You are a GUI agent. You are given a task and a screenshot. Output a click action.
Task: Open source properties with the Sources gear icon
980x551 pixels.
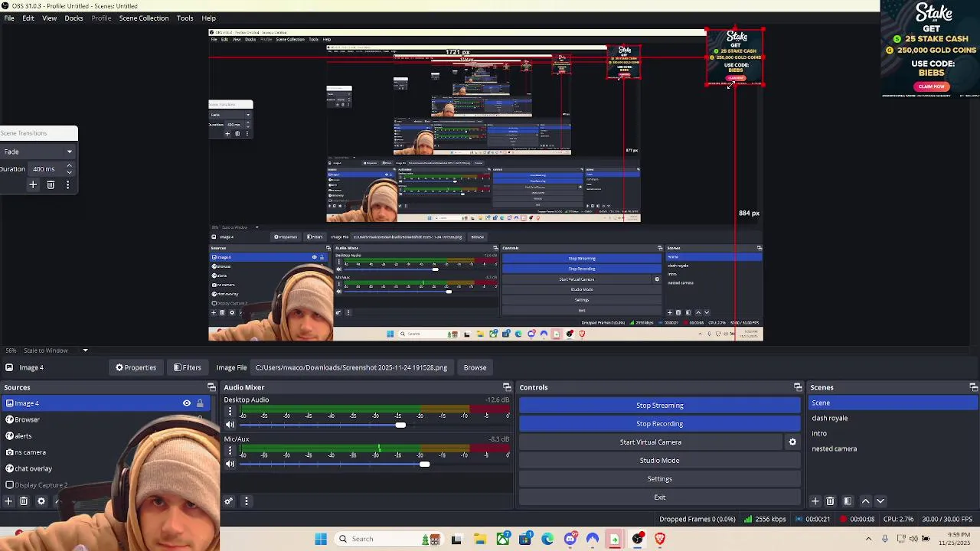[41, 501]
